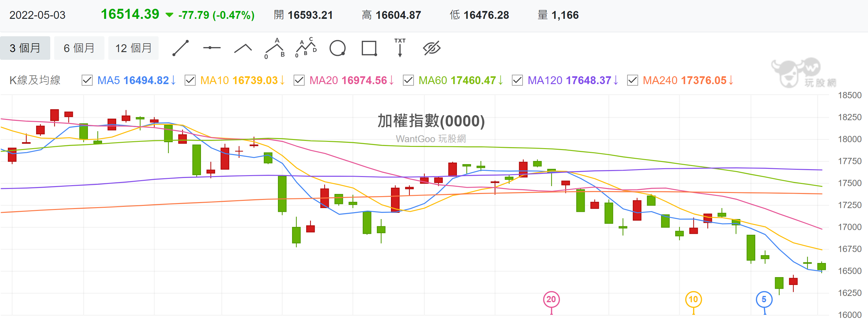Screen dimensions: 868x322
Task: Select the horizontal line drawing tool
Action: point(212,48)
